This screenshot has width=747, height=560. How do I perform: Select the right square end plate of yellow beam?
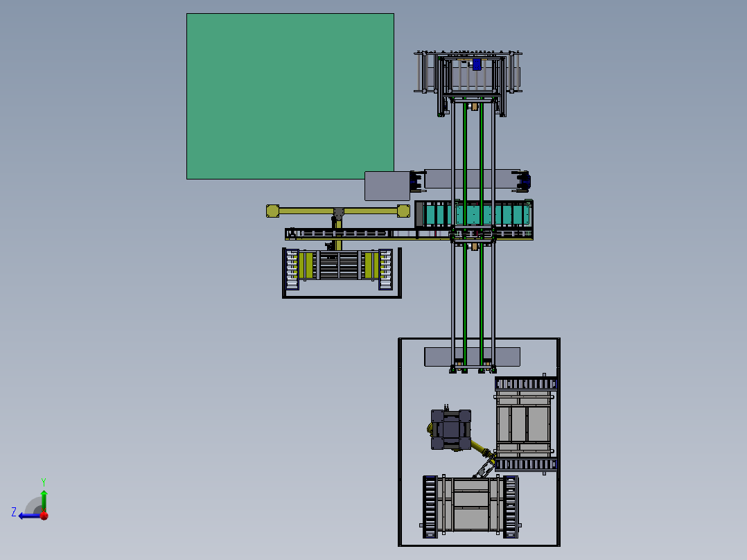coord(403,211)
